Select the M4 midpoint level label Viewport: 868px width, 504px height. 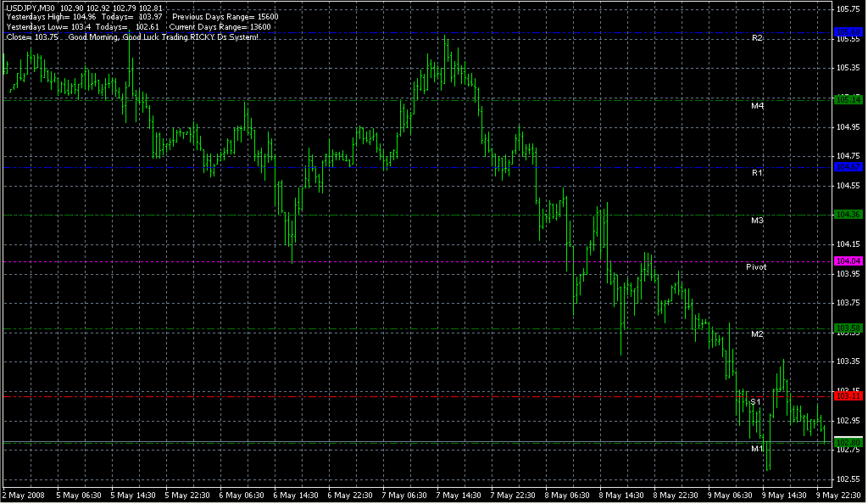pos(757,106)
